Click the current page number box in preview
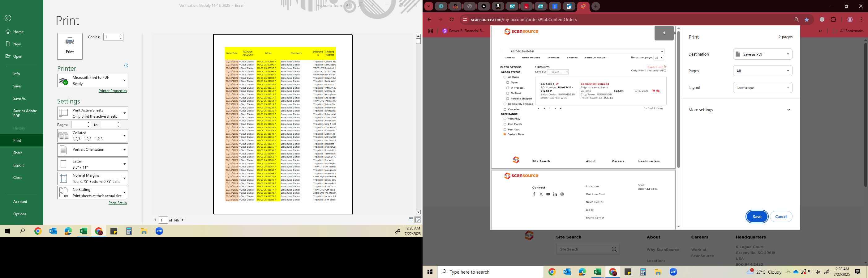 pyautogui.click(x=163, y=220)
